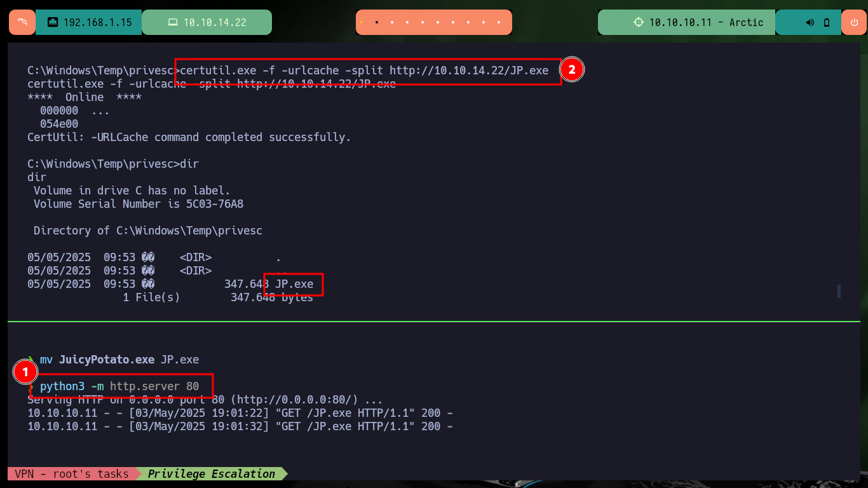Viewport: 868px width, 488px height.
Task: Click JP.exe file name in dir listing
Action: 294,284
